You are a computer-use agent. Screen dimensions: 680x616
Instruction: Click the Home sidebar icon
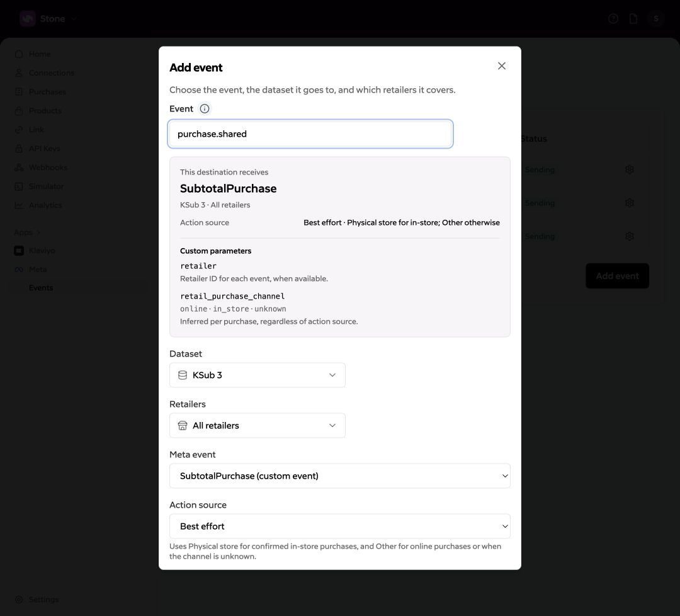19,54
